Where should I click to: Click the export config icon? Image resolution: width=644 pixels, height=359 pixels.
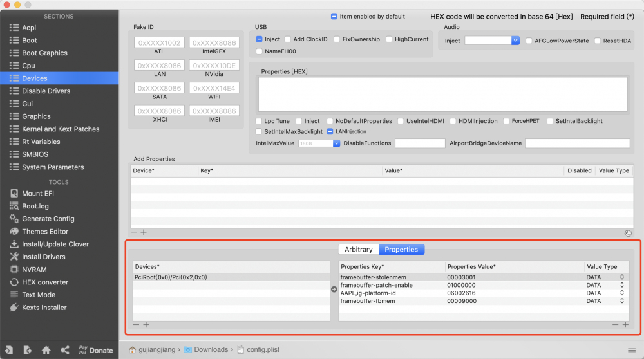pos(28,350)
